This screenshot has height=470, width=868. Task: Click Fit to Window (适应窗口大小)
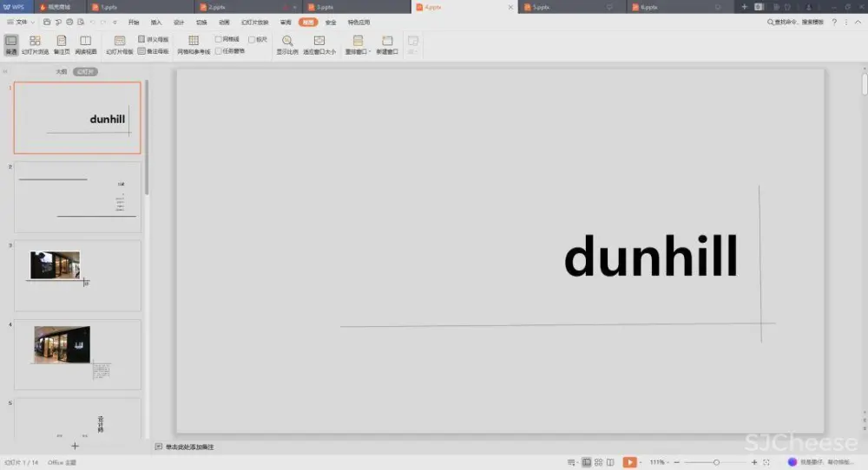pos(319,44)
